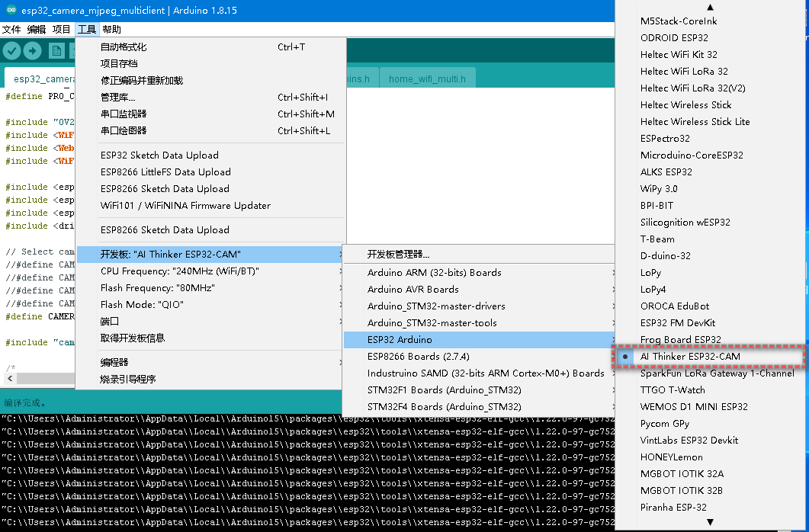The image size is (809, 532).
Task: Click 取得开发板信息 entry
Action: click(210, 338)
